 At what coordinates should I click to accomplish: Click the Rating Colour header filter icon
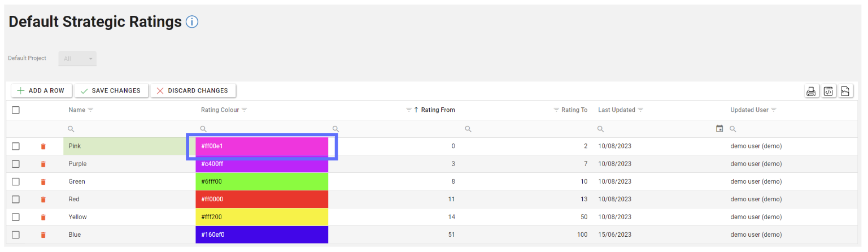tap(245, 110)
